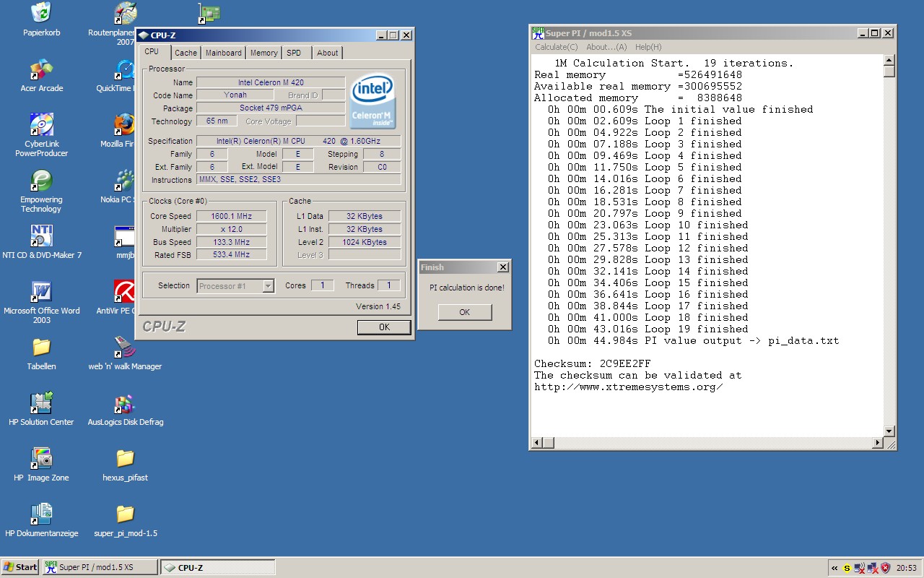Open the Windows Start button

(x=20, y=567)
